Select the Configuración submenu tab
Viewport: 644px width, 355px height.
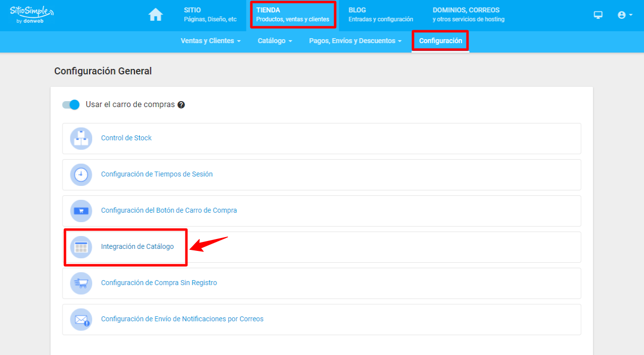(440, 41)
